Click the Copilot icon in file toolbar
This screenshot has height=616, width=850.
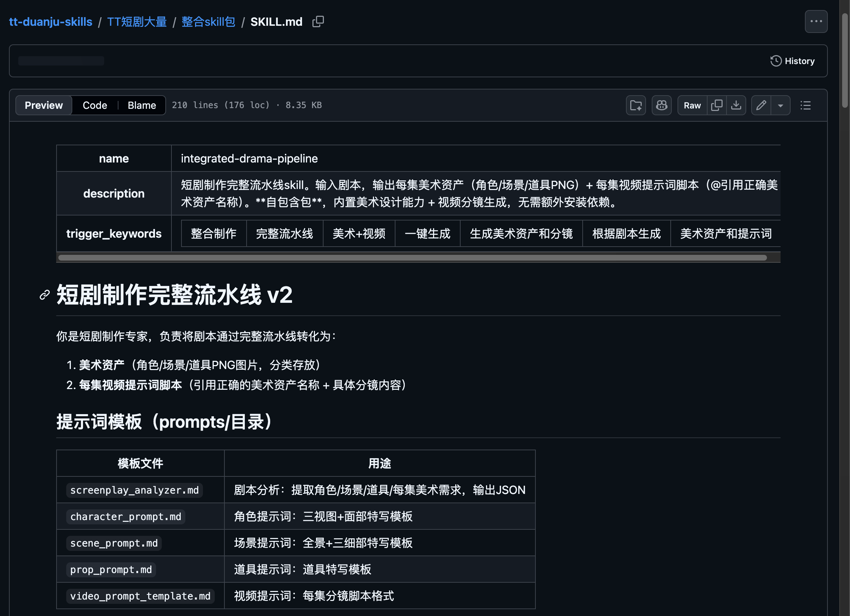(x=661, y=105)
